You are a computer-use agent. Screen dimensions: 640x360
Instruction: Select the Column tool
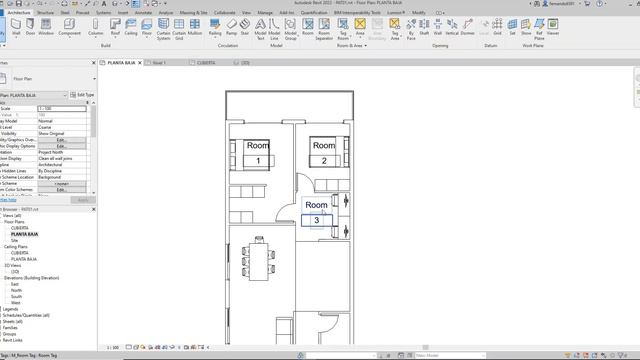pos(96,28)
